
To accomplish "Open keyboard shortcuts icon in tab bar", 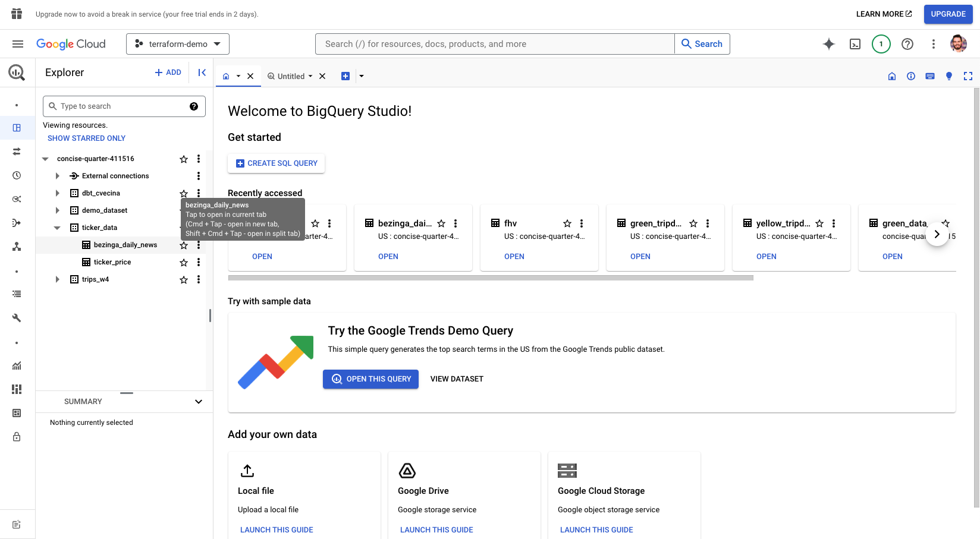I will 930,76.
